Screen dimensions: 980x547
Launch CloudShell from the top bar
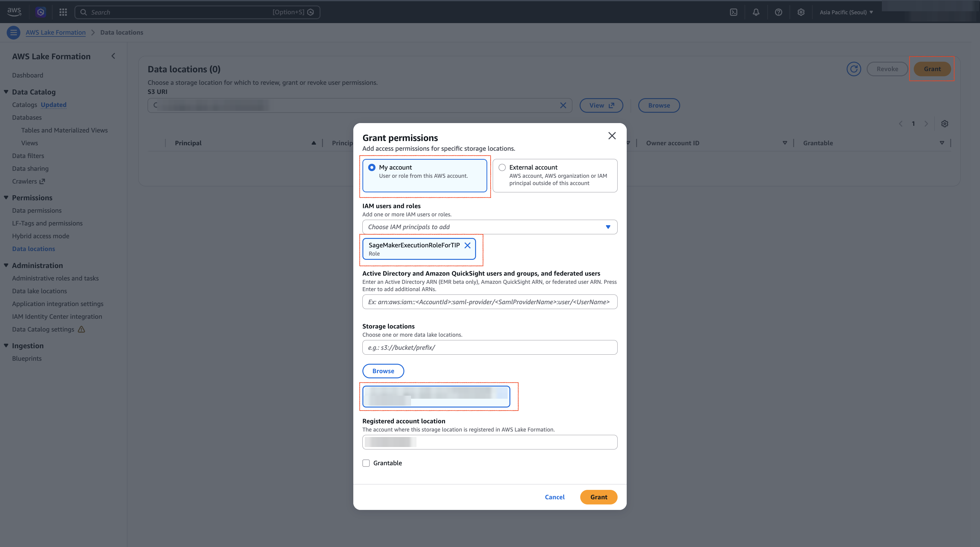pos(733,12)
